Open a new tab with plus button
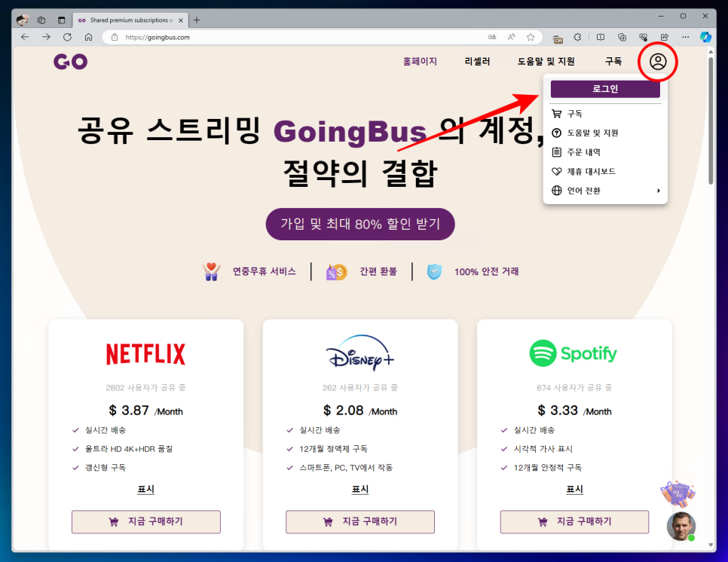This screenshot has height=562, width=728. [x=197, y=20]
